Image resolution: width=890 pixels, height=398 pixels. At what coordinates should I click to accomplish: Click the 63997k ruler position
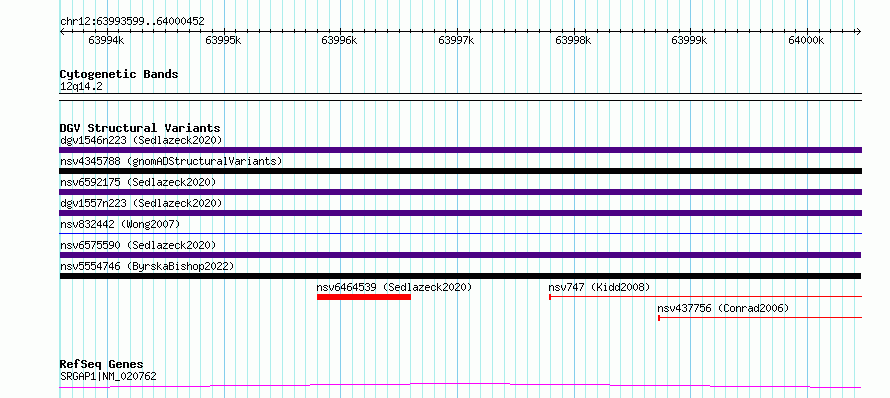click(456, 40)
